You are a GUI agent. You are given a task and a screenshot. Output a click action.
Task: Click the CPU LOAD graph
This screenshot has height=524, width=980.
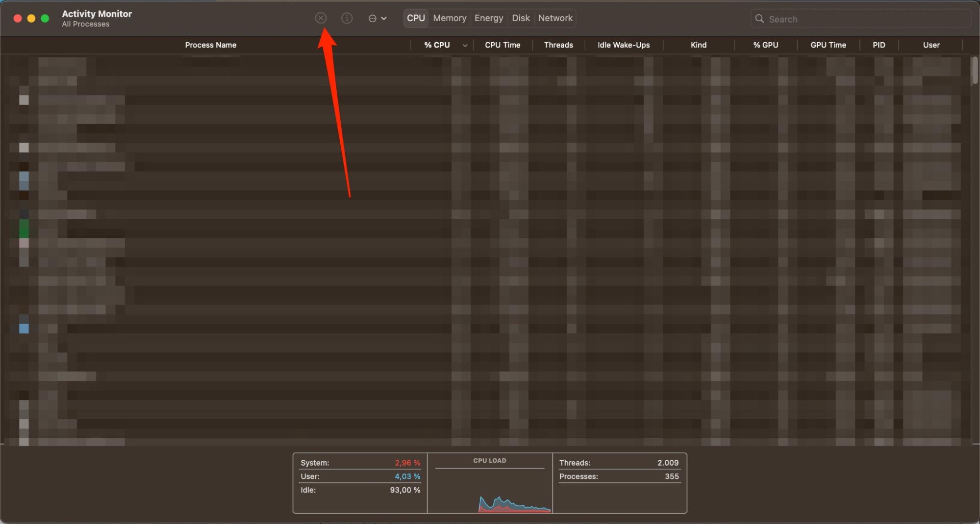click(x=490, y=483)
